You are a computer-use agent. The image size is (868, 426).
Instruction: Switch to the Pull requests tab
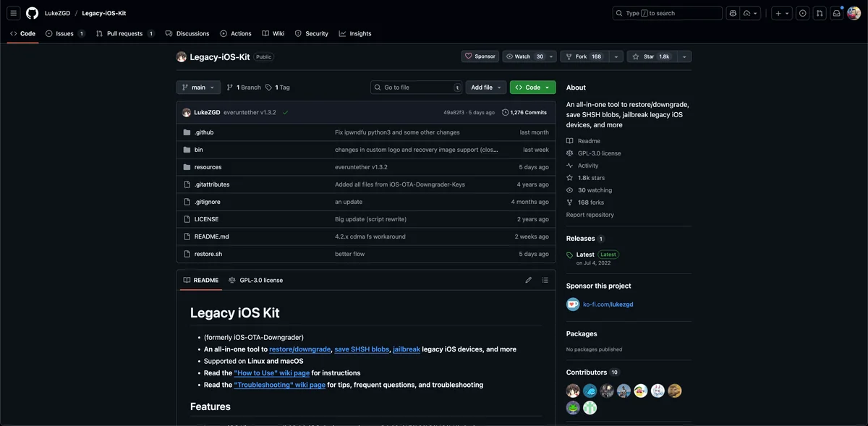coord(125,33)
